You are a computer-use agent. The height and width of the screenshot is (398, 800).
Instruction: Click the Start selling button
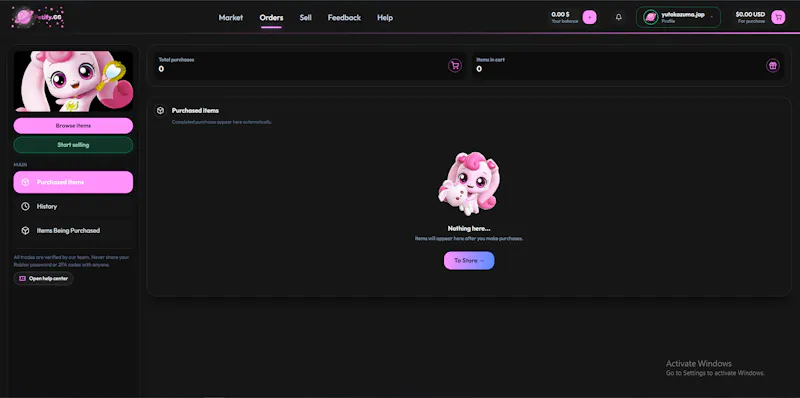(x=73, y=145)
